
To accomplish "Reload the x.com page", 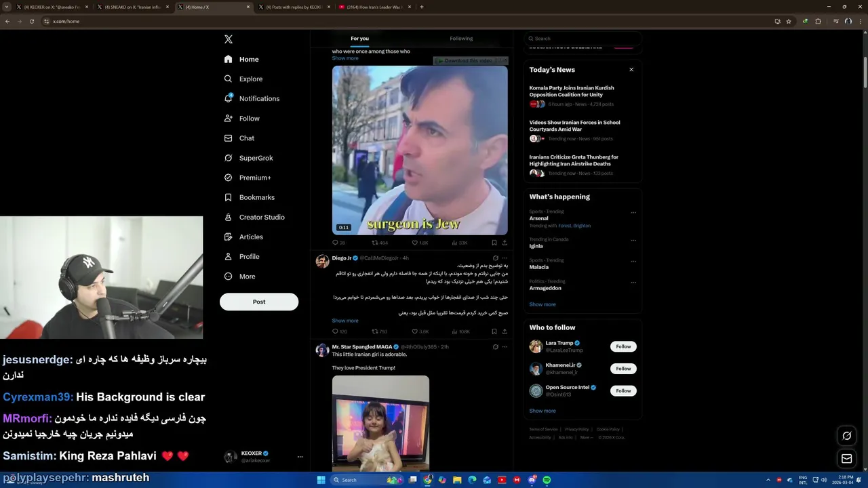I will [31, 21].
